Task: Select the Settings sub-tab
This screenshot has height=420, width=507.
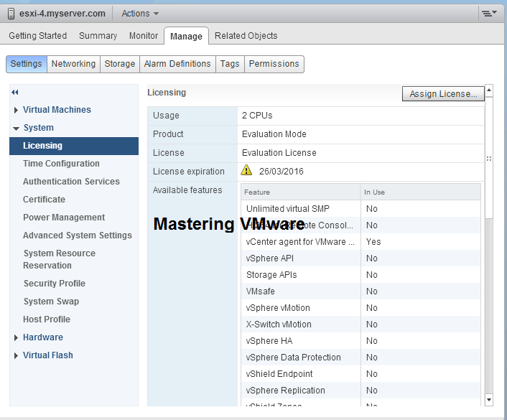Action: pos(26,64)
